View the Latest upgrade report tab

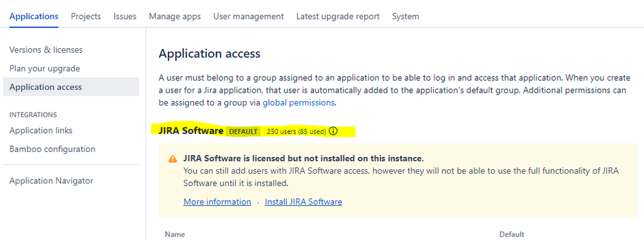(338, 17)
